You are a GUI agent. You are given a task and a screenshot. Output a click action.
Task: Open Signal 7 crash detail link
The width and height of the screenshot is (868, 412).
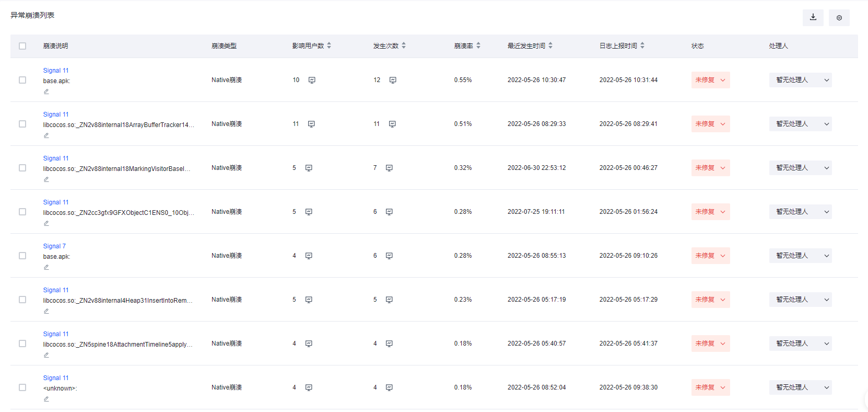[x=54, y=246]
